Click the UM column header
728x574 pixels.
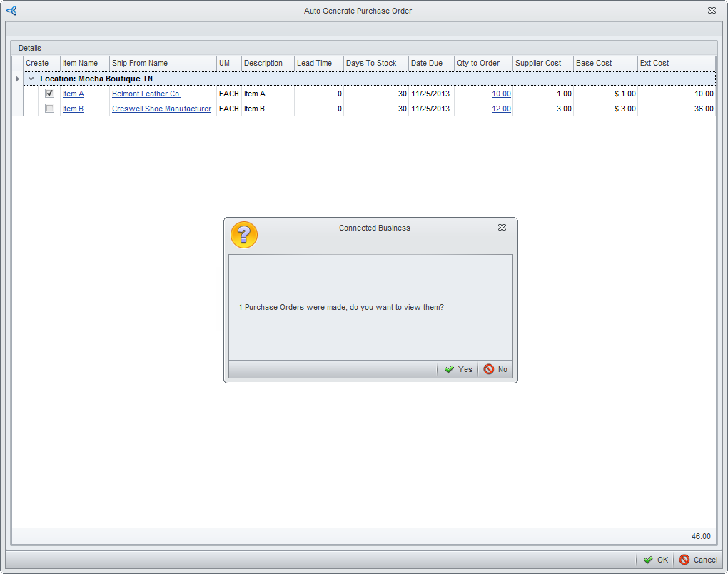pos(229,63)
